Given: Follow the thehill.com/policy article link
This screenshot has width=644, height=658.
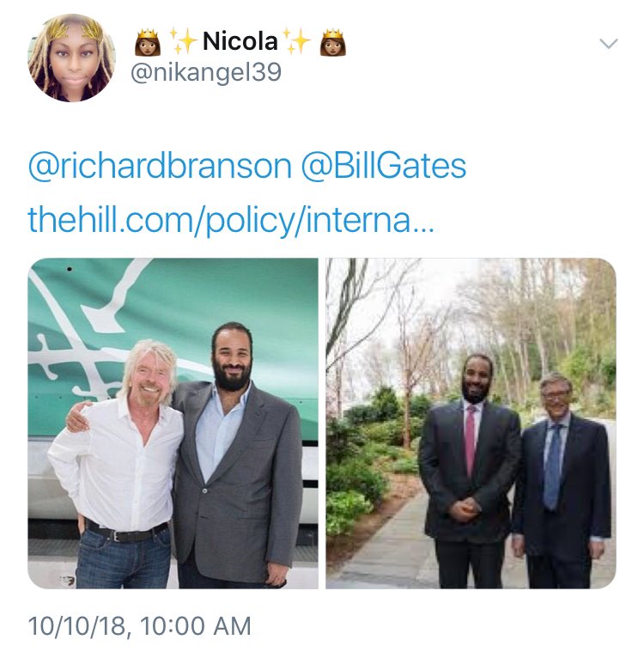Looking at the screenshot, I should click(231, 221).
